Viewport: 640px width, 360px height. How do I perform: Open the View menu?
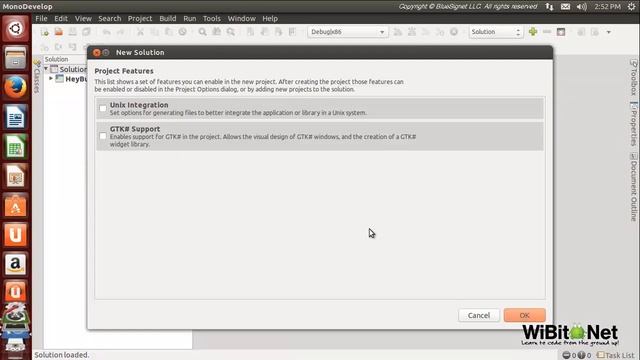[83, 18]
